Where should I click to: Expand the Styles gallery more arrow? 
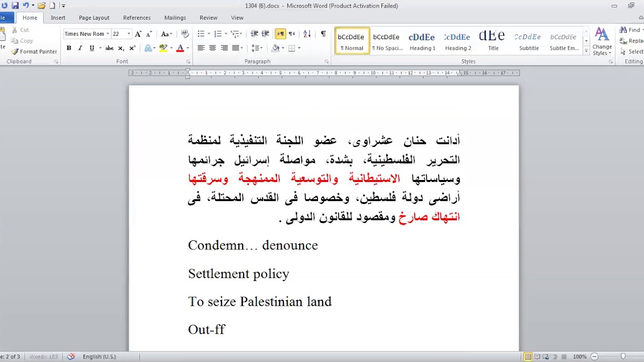(x=586, y=51)
